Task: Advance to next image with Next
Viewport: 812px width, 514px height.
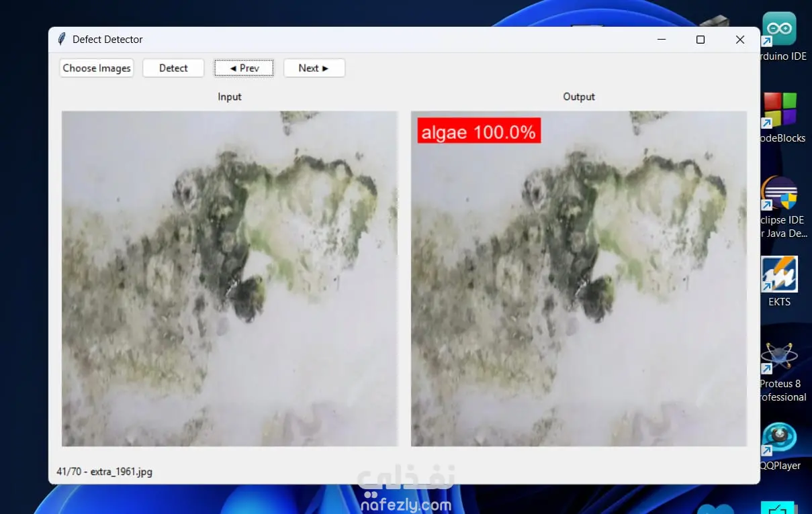Action: click(314, 68)
